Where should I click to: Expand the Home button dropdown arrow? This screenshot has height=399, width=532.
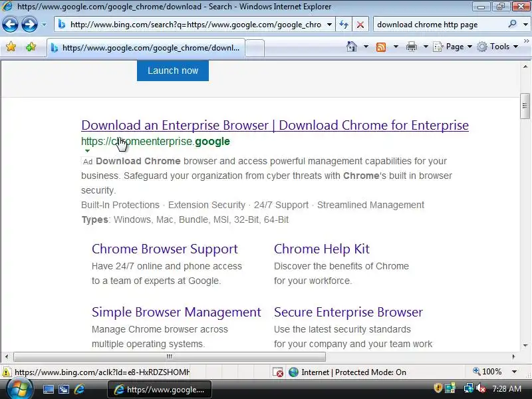click(x=366, y=47)
